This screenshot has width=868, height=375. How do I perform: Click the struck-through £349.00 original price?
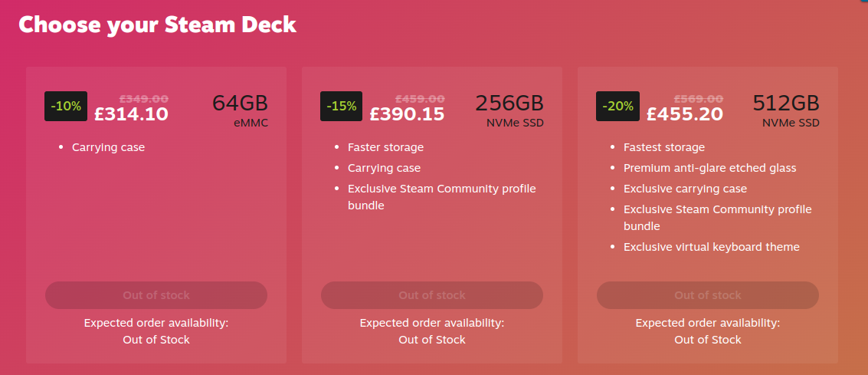click(x=143, y=98)
